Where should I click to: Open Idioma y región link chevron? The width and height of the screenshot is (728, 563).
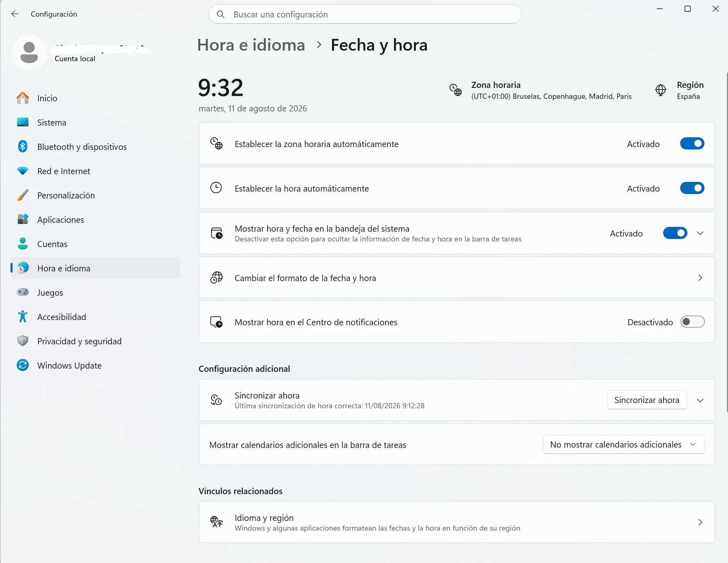click(x=700, y=522)
